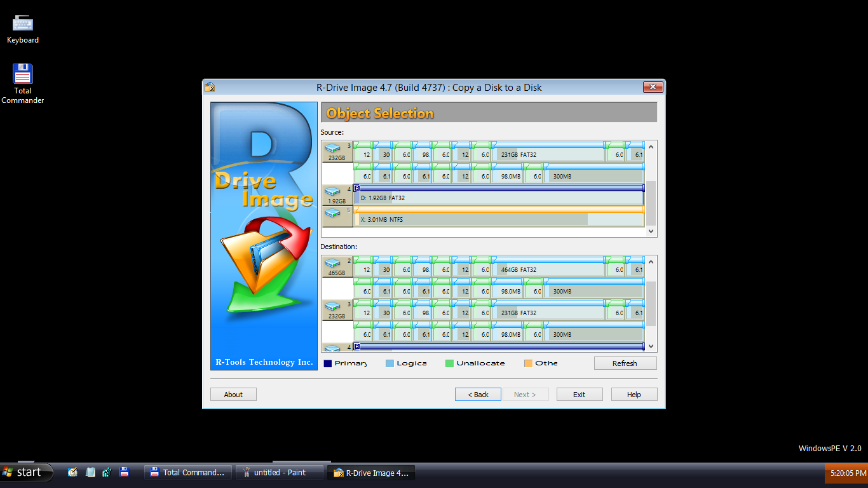Open the About dialog

[x=233, y=394]
